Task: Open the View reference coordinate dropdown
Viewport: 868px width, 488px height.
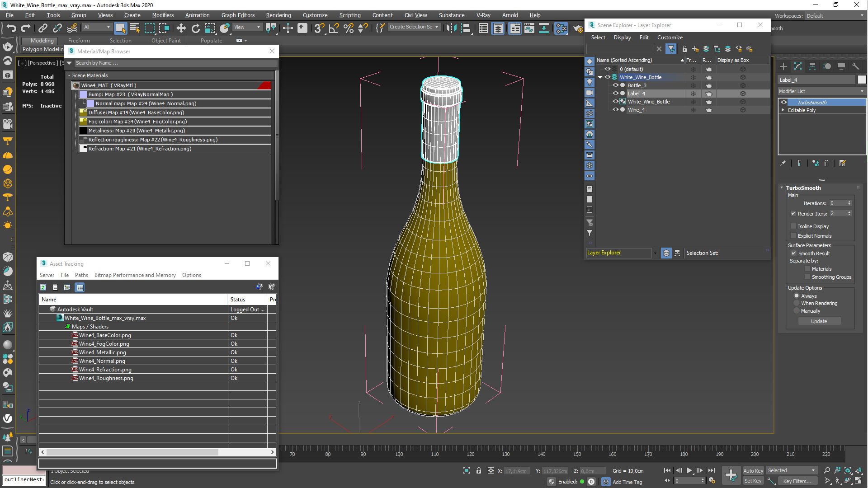Action: click(x=247, y=27)
